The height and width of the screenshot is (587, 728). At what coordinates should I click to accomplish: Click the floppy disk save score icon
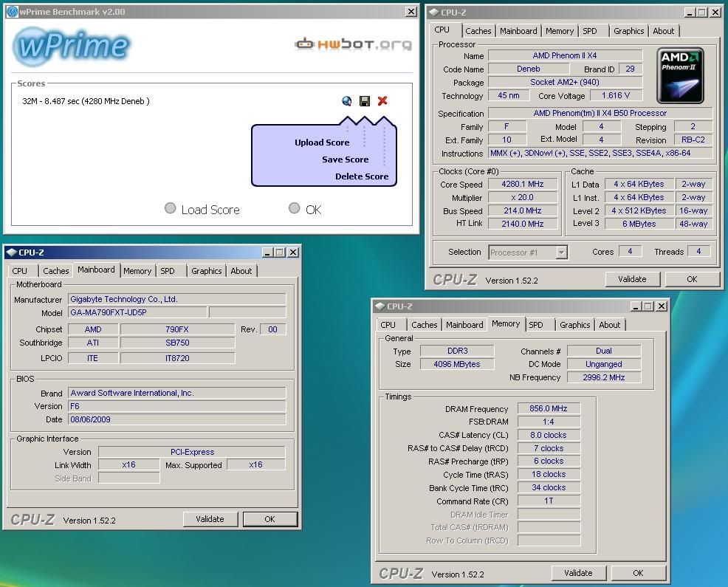pos(365,100)
